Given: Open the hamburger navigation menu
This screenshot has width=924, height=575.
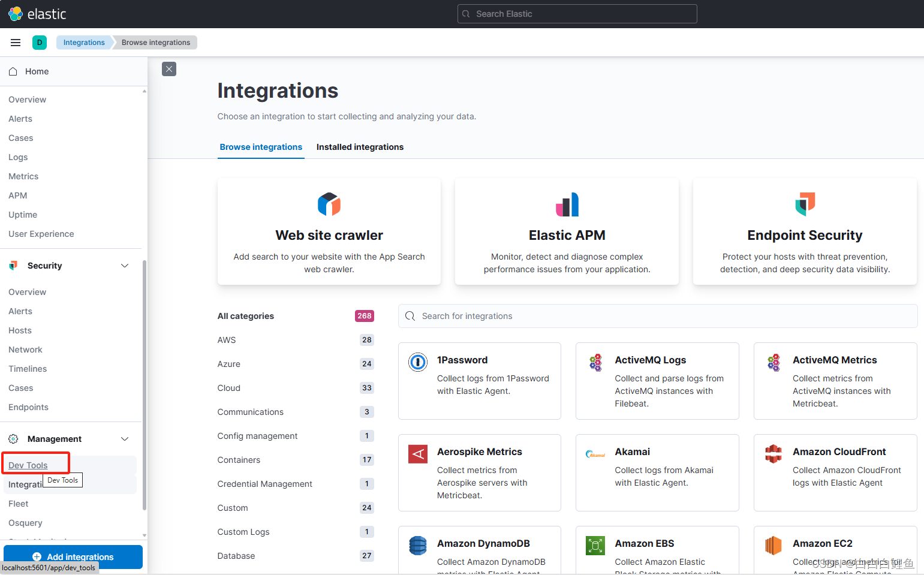Looking at the screenshot, I should [15, 42].
